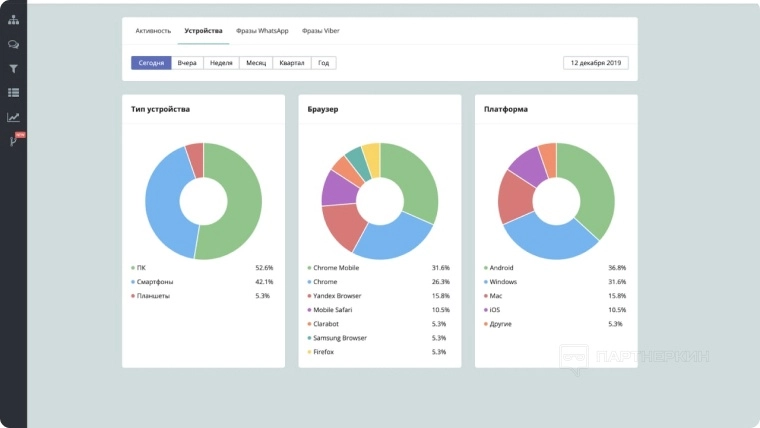
Task: Switch the period to Неделя
Action: point(221,63)
